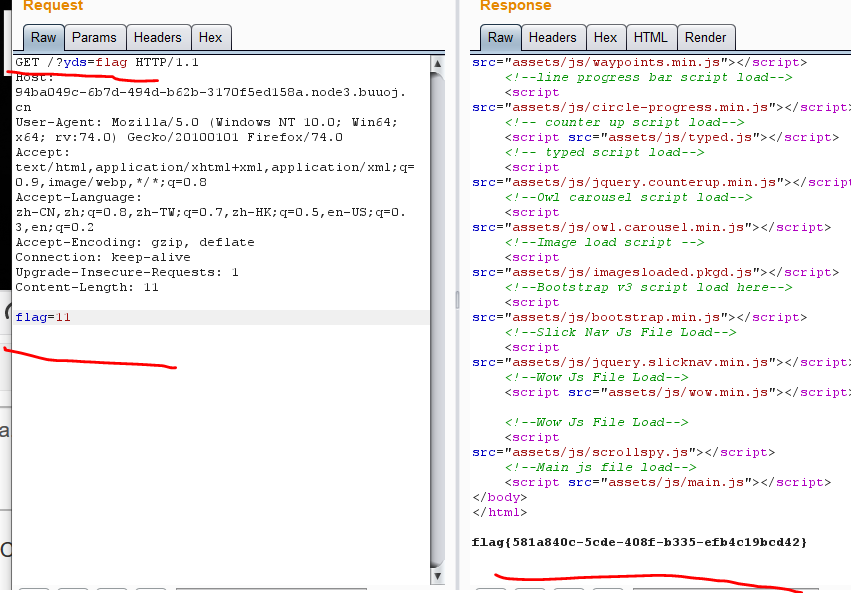851x593 pixels.
Task: Click the Accept-Encoding: gzip, deflate line
Action: pos(135,243)
